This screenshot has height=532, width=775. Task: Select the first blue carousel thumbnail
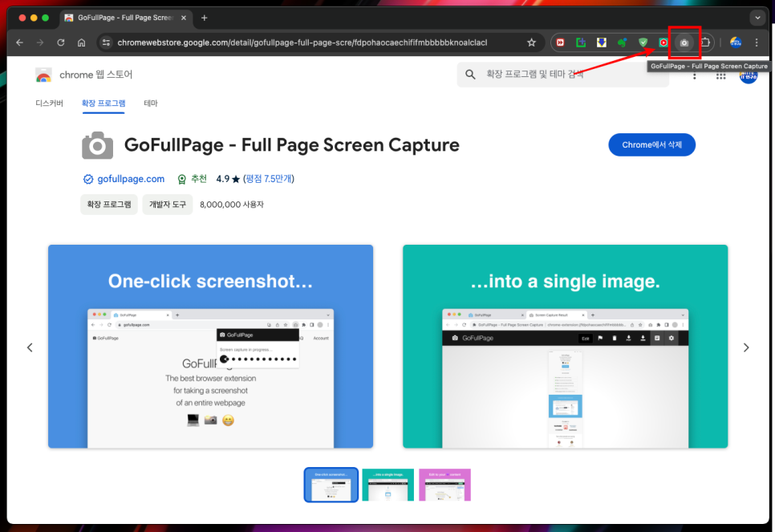tap(331, 485)
